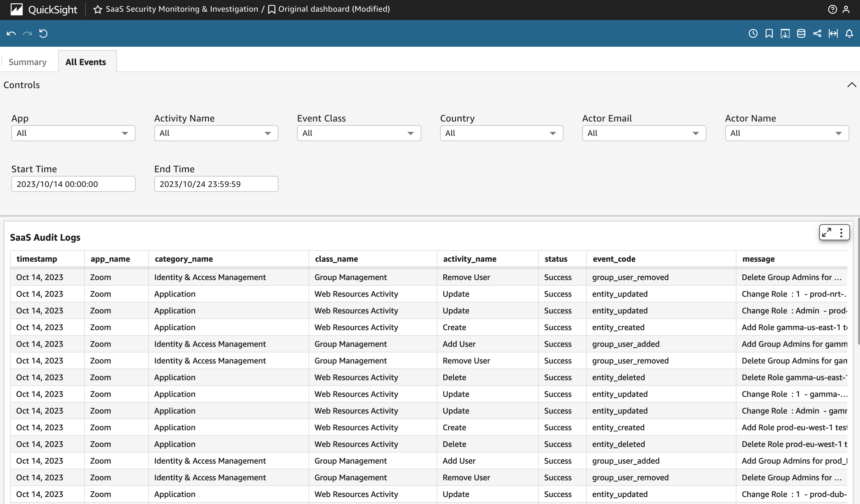Click the help question mark icon
The image size is (860, 504).
point(832,9)
